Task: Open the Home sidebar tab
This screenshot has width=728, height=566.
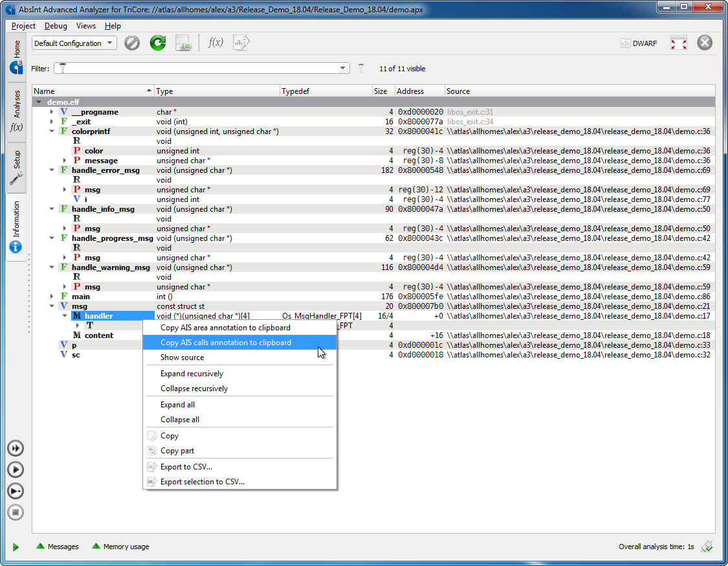Action: (16, 56)
